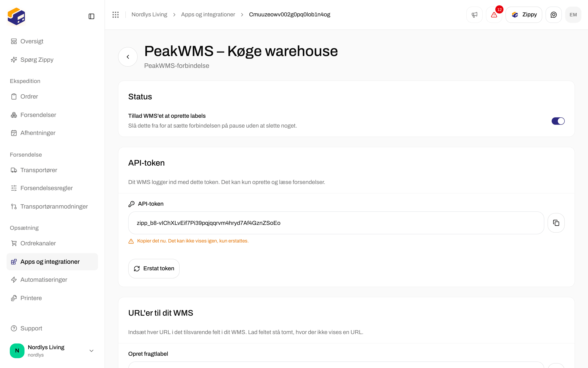Click the Erstat token button

pos(154,268)
